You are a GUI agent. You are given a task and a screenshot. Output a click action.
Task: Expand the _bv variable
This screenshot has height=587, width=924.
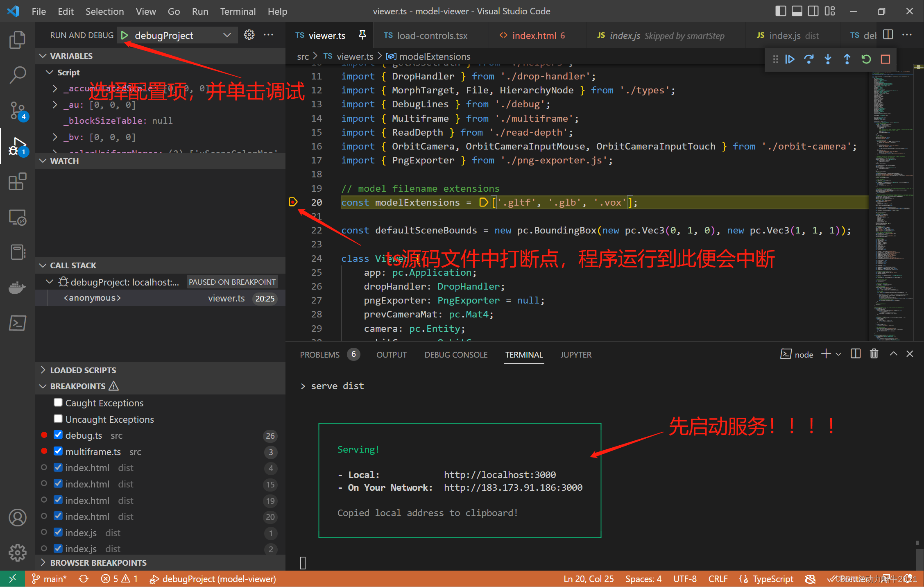(55, 137)
